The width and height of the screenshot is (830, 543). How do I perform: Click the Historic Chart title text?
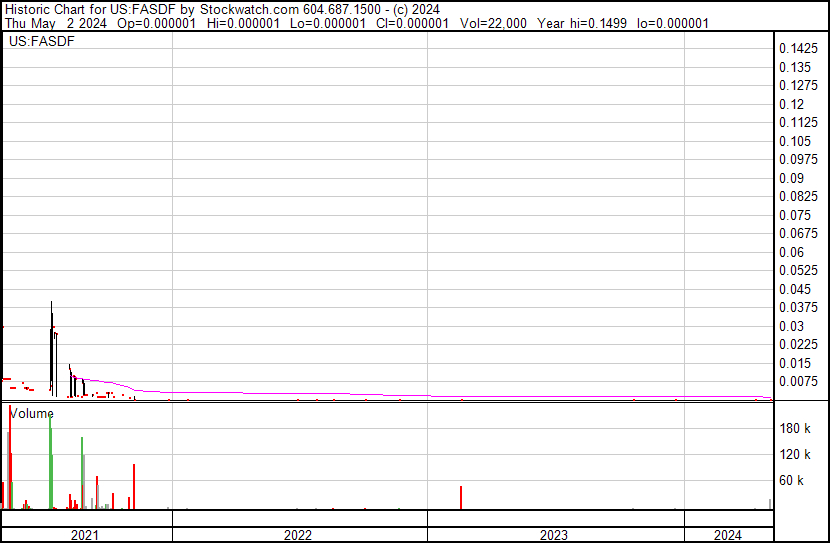[x=222, y=10]
